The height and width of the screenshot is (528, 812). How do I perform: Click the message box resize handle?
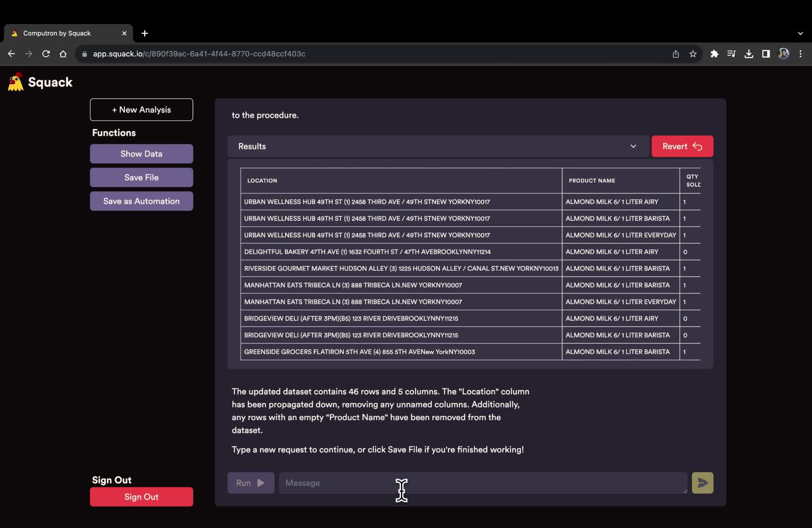pyautogui.click(x=685, y=491)
